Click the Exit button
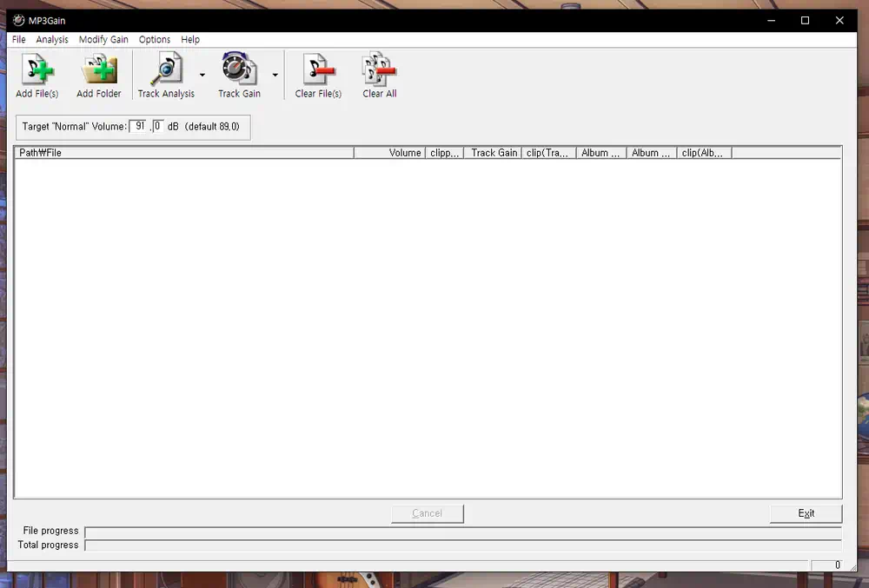 click(806, 513)
